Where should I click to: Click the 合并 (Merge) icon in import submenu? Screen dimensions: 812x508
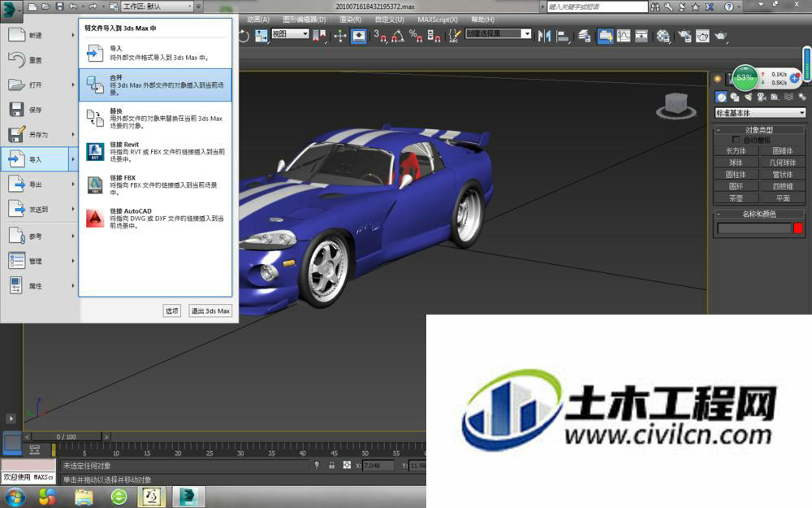pyautogui.click(x=95, y=85)
